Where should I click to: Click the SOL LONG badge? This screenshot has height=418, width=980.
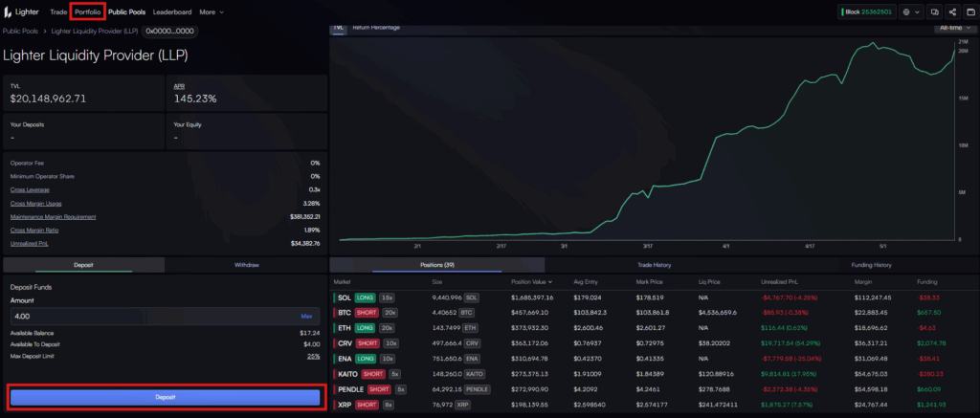pos(365,297)
